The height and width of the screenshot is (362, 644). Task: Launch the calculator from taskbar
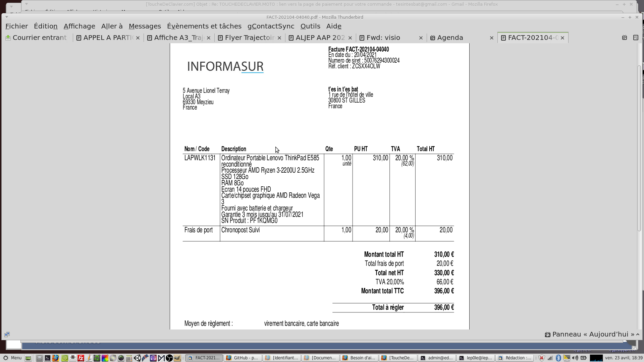click(129, 358)
